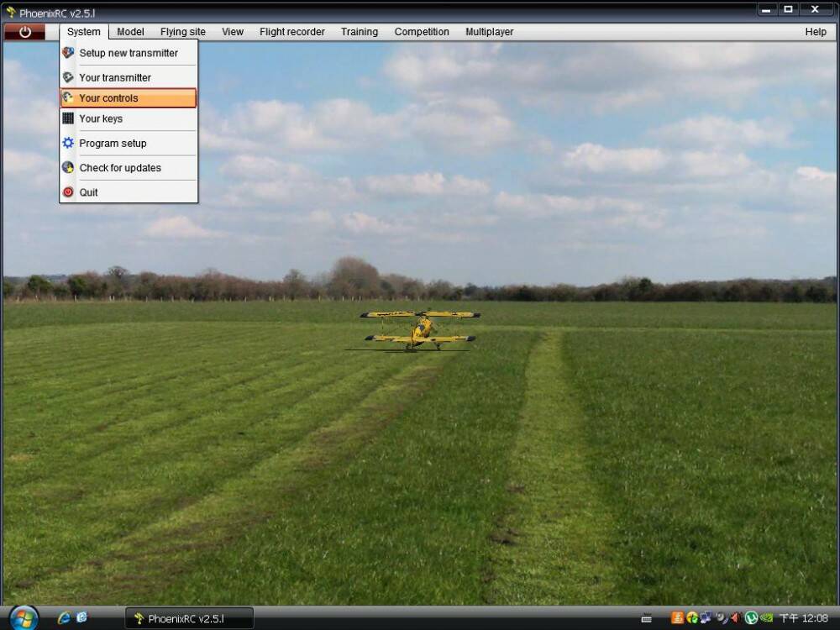Open the System menu
Image resolution: width=840 pixels, height=630 pixels.
[83, 32]
